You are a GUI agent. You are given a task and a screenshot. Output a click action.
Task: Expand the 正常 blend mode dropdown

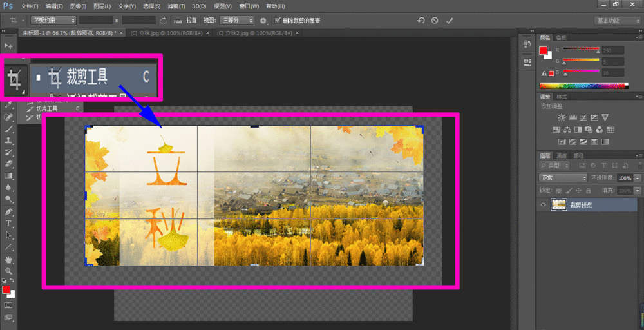563,178
